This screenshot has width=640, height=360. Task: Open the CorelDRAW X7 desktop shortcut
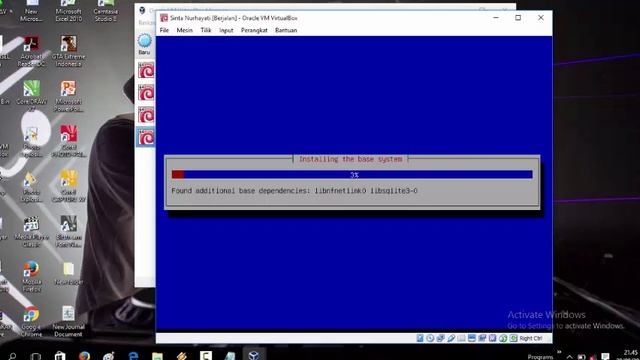[x=31, y=97]
